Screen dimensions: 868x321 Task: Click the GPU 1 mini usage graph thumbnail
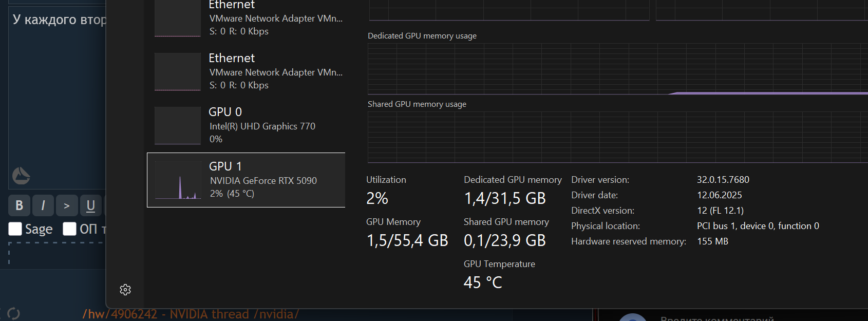pyautogui.click(x=178, y=180)
